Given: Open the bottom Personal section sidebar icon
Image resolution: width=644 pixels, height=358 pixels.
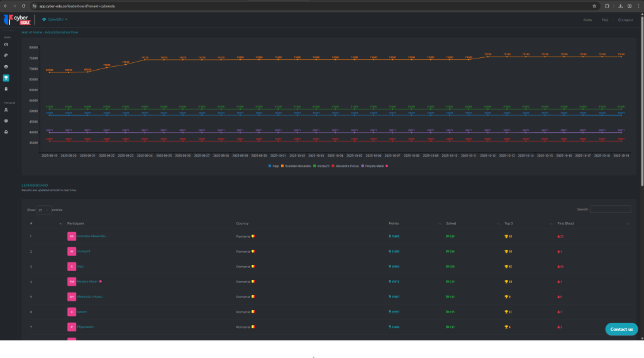Looking at the screenshot, I should click(x=6, y=131).
